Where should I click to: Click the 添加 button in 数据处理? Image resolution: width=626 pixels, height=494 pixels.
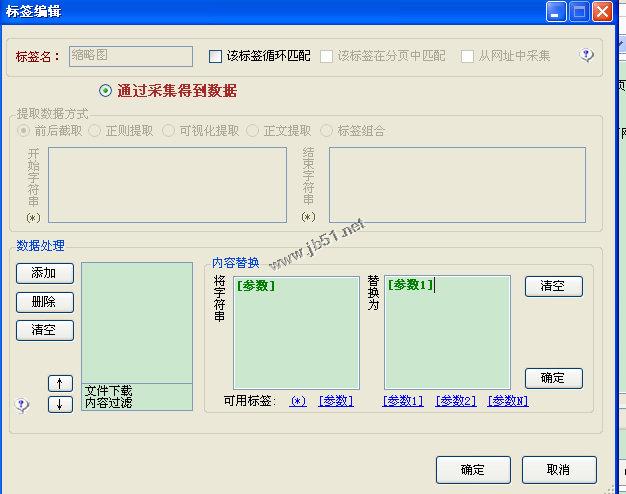pyautogui.click(x=45, y=273)
